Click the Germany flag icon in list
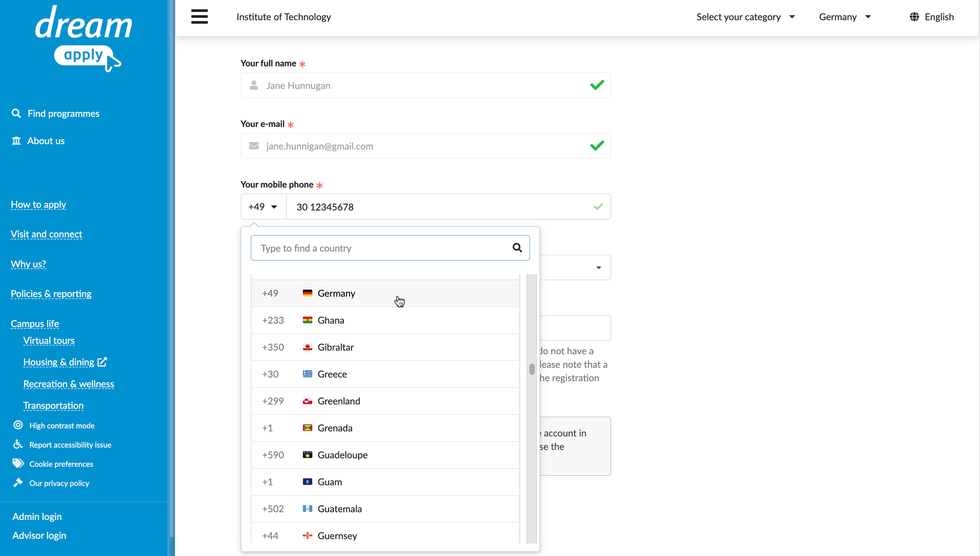Viewport: 980px width, 556px height. [x=307, y=293]
